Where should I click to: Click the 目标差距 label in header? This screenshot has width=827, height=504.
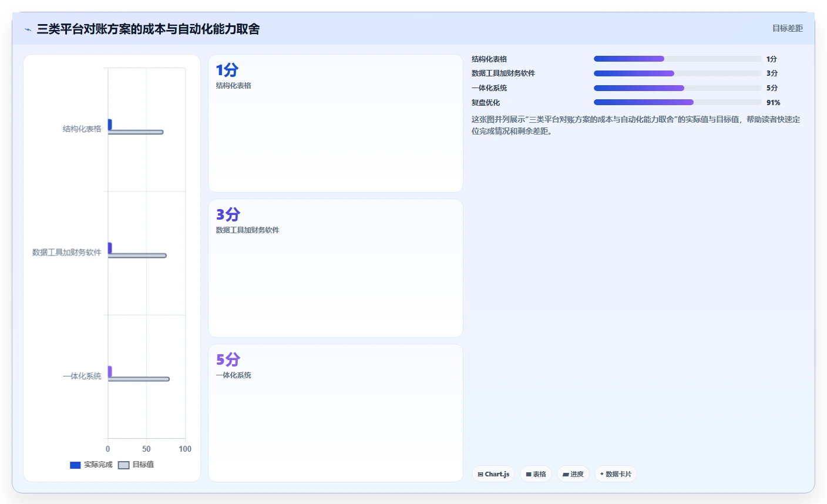pyautogui.click(x=787, y=28)
